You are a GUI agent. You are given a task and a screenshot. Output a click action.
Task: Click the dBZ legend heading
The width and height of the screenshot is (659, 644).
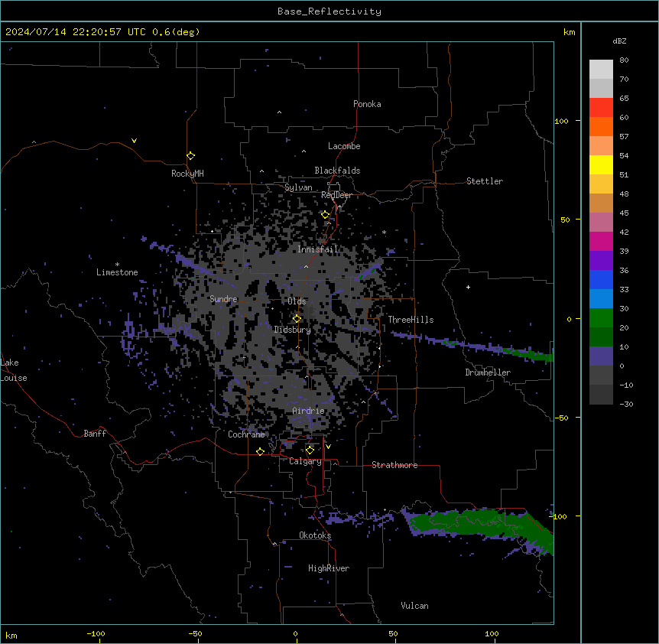click(619, 41)
